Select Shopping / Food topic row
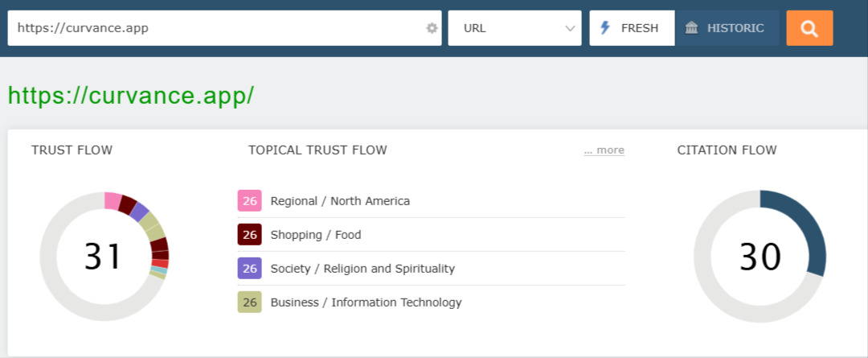 point(316,235)
